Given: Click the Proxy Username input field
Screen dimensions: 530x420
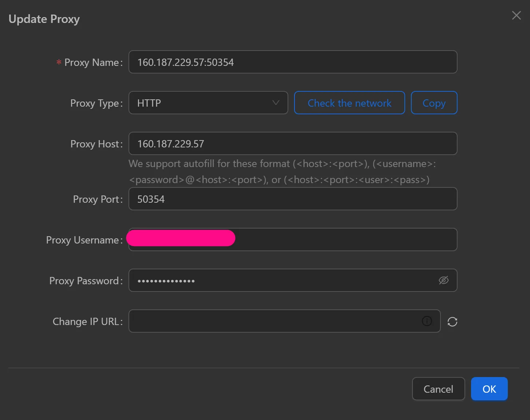Looking at the screenshot, I should pos(328,239).
